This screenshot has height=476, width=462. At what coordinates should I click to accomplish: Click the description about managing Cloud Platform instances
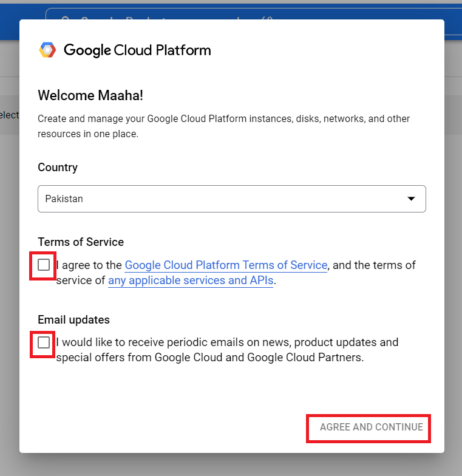[223, 126]
